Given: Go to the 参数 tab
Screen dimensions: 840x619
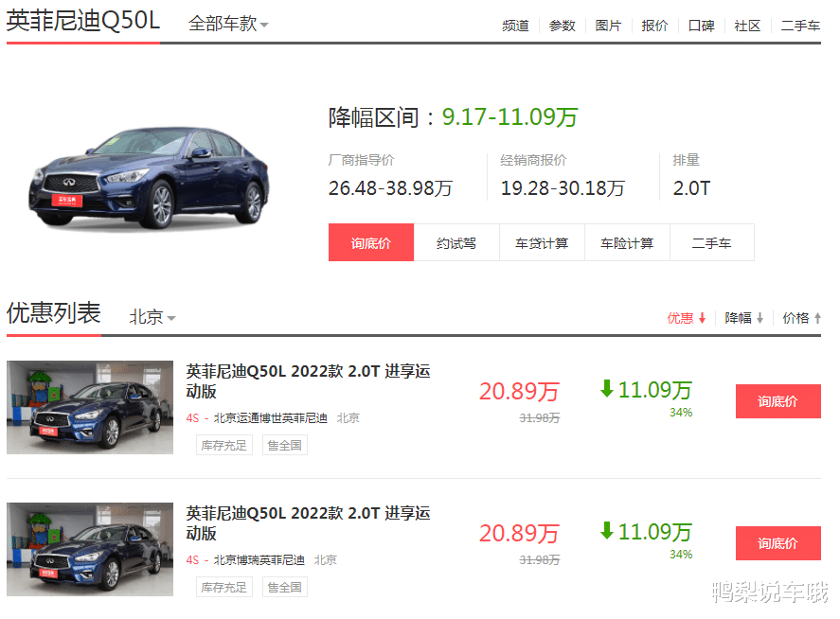Looking at the screenshot, I should pyautogui.click(x=562, y=26).
